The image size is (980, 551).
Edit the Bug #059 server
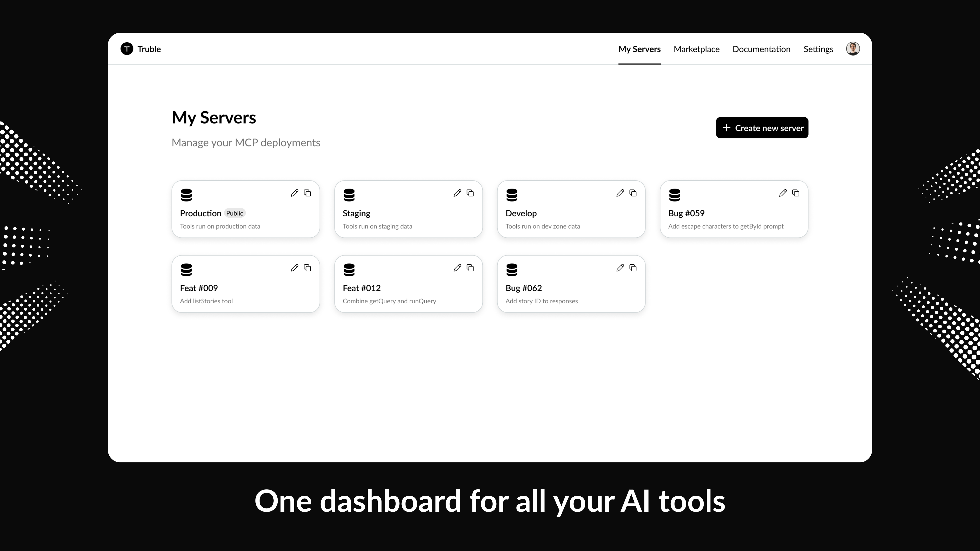pos(783,193)
